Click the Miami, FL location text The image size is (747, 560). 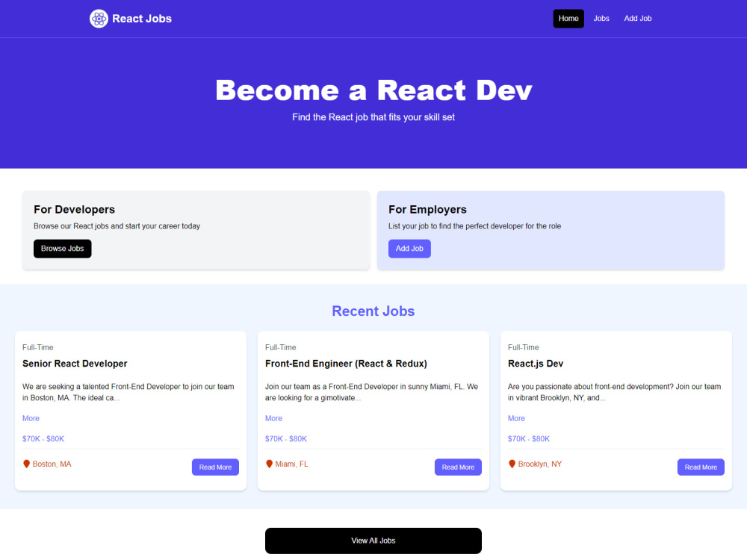[x=291, y=464]
